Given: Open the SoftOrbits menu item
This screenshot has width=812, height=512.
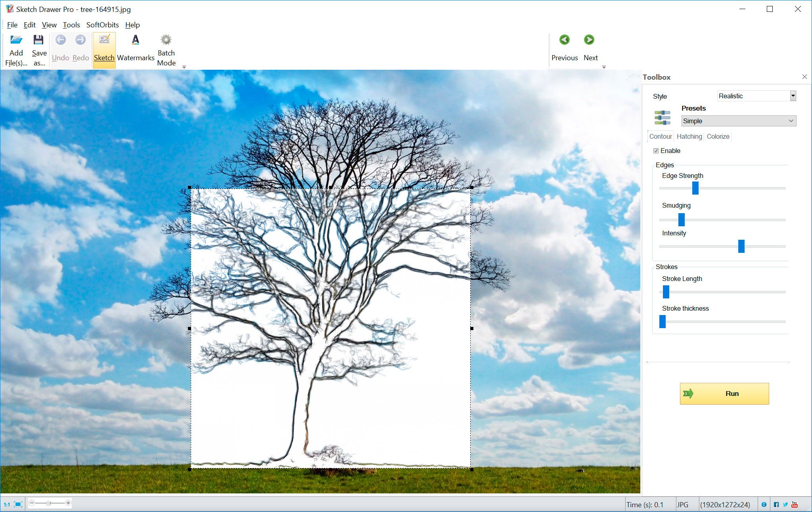Looking at the screenshot, I should tap(103, 25).
